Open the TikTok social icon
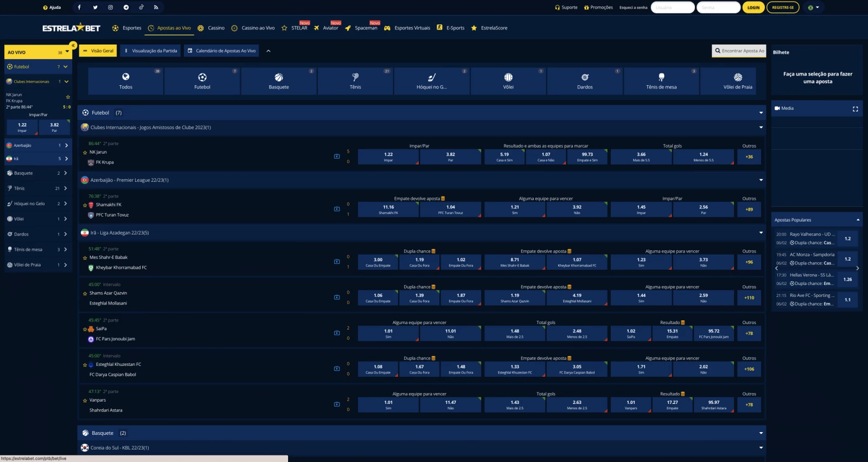This screenshot has height=462, width=868. (x=141, y=8)
